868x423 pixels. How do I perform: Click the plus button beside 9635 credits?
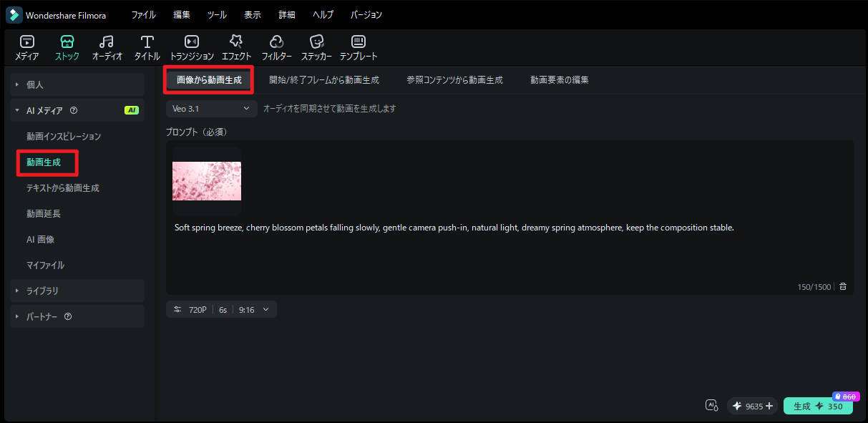769,406
